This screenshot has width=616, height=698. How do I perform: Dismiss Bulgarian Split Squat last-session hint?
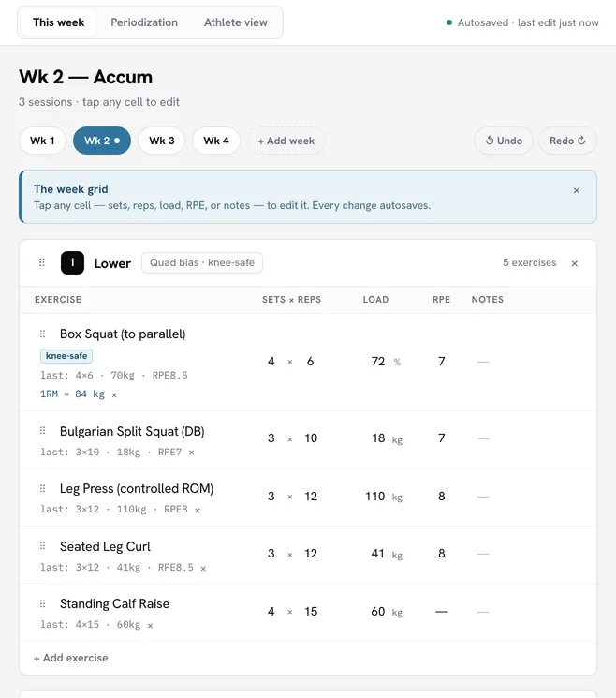(191, 453)
